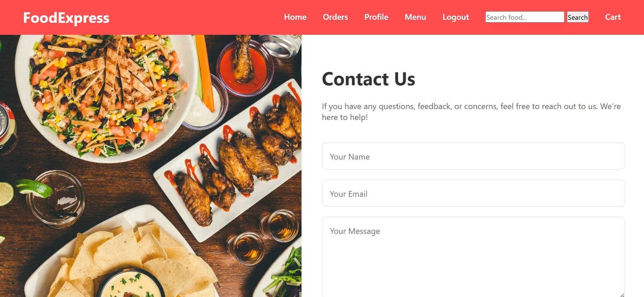
Task: Click the Search button
Action: (577, 17)
